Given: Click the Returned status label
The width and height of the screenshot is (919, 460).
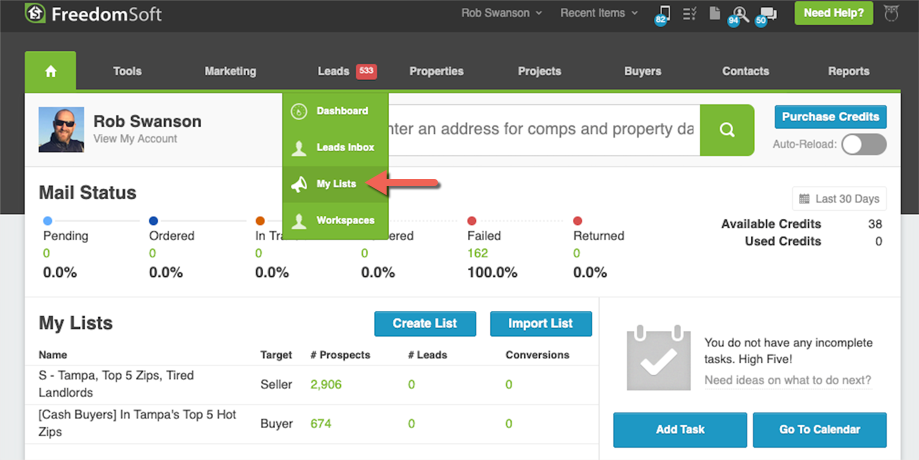Looking at the screenshot, I should [x=598, y=236].
